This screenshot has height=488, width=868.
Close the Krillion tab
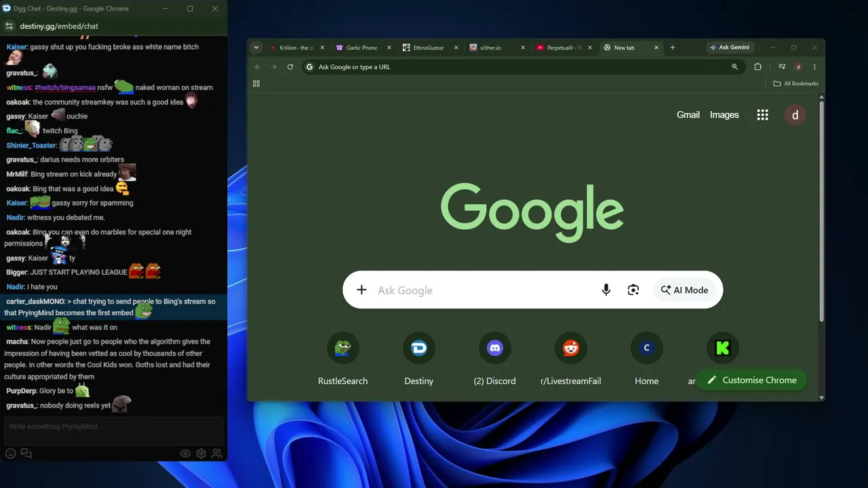click(x=323, y=47)
